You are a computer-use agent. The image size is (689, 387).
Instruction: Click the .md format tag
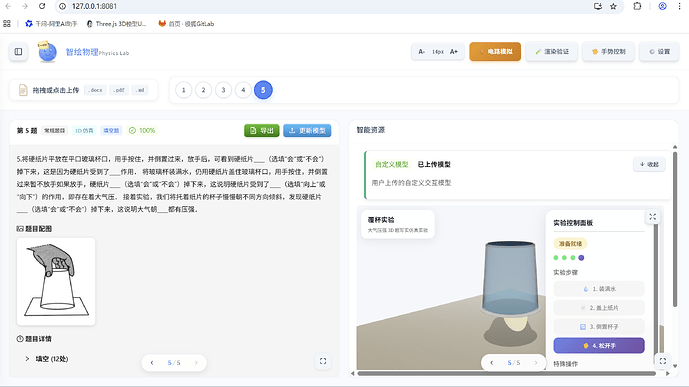[140, 90]
